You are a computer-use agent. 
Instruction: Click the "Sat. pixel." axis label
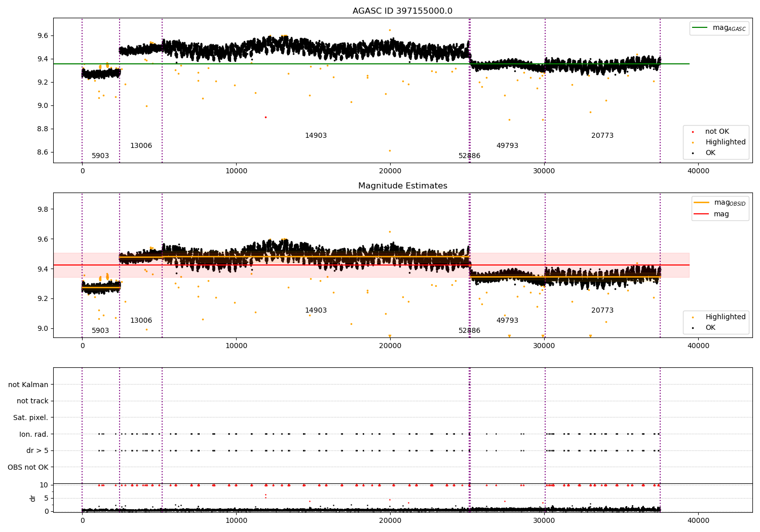click(x=30, y=417)
